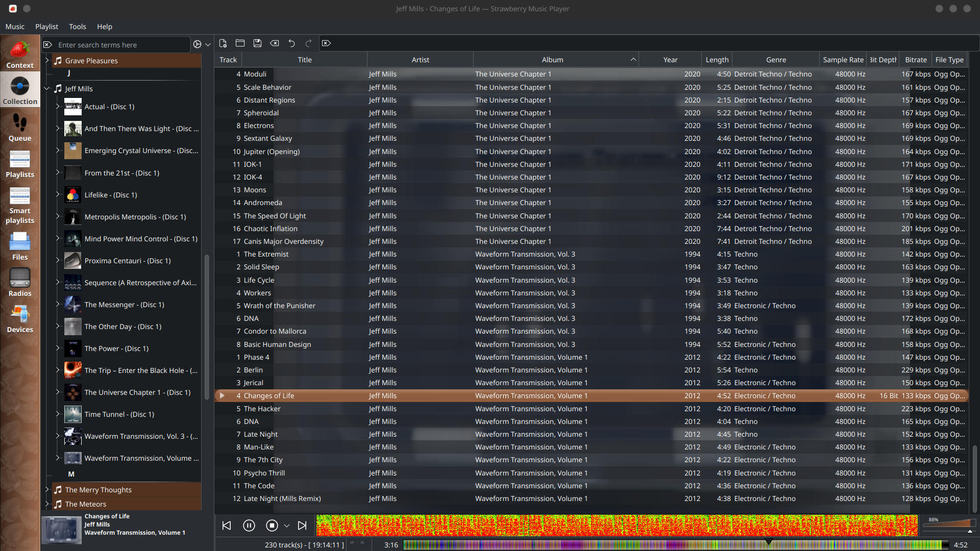Viewport: 980px width, 551px height.
Task: Sort by the Album column header
Action: coord(556,60)
